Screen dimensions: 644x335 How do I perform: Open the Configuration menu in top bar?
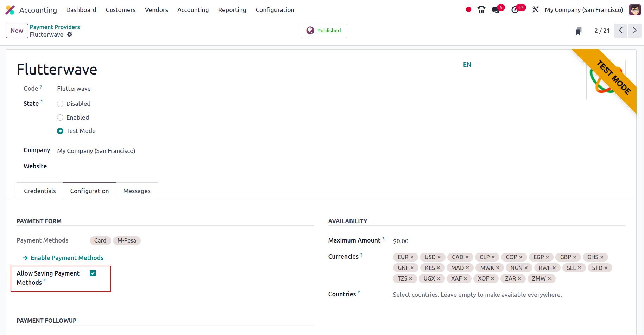(x=274, y=10)
